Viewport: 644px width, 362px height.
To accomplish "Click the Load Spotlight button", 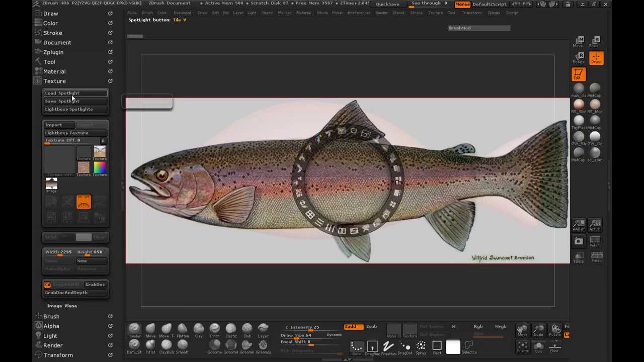I will (x=75, y=93).
